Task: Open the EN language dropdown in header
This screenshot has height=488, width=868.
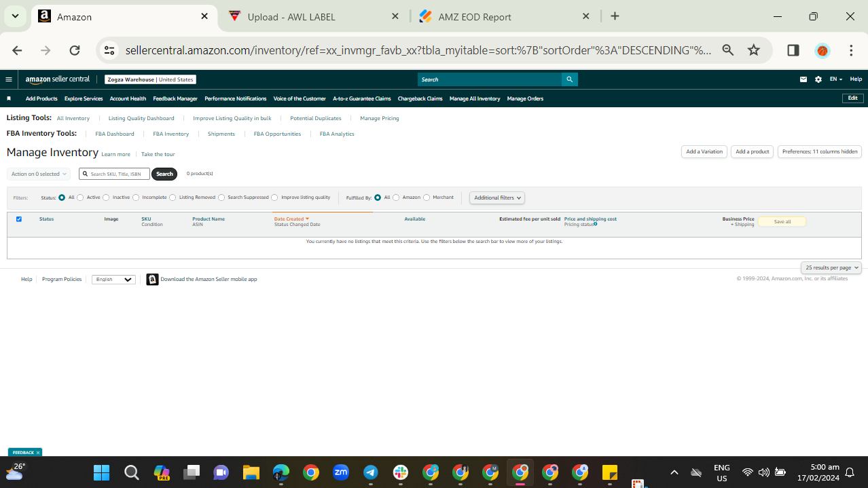Action: pyautogui.click(x=835, y=79)
